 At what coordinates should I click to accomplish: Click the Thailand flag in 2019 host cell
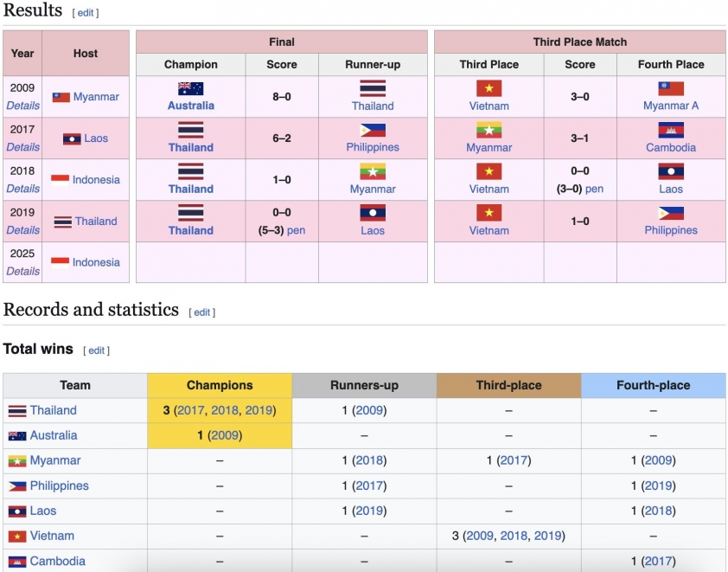(x=62, y=222)
